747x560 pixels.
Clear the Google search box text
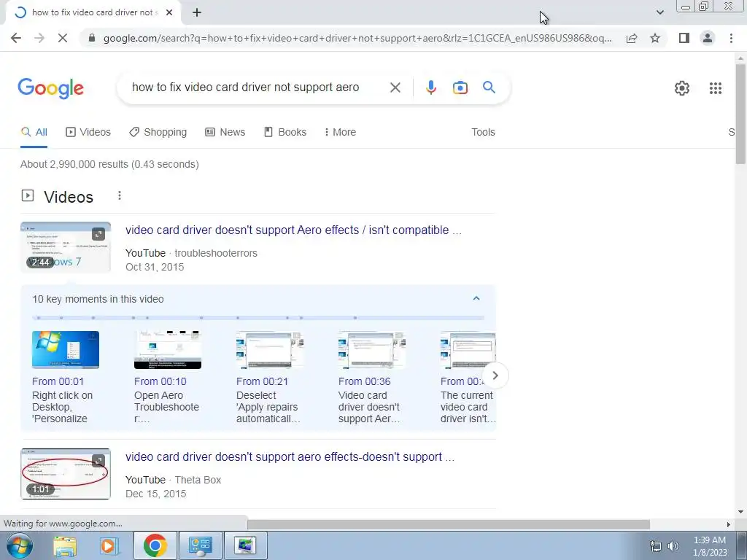point(395,87)
